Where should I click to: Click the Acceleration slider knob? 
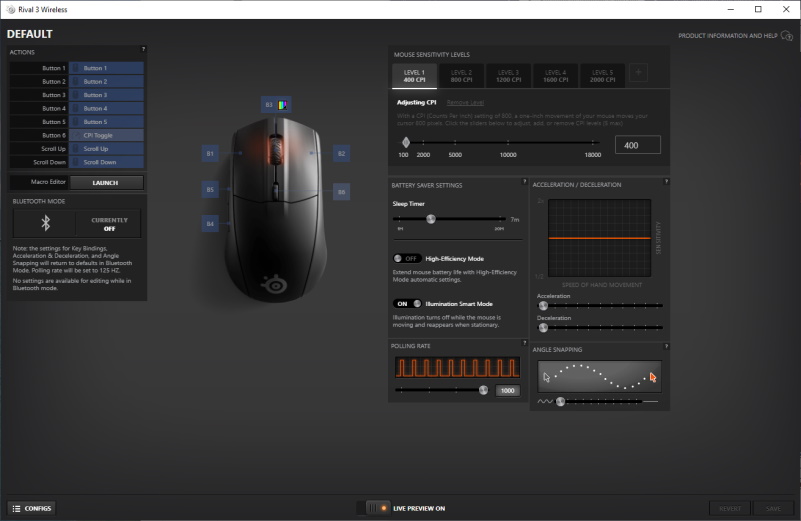543,305
